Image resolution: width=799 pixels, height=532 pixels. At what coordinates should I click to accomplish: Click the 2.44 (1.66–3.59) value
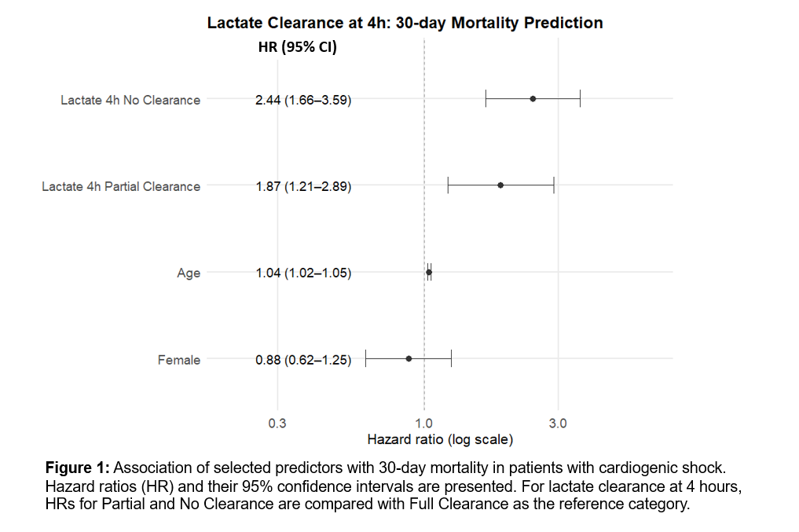coord(303,100)
